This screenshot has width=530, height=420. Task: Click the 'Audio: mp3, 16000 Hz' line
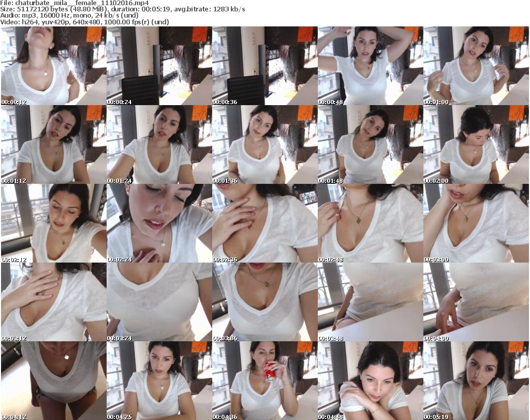tap(69, 16)
